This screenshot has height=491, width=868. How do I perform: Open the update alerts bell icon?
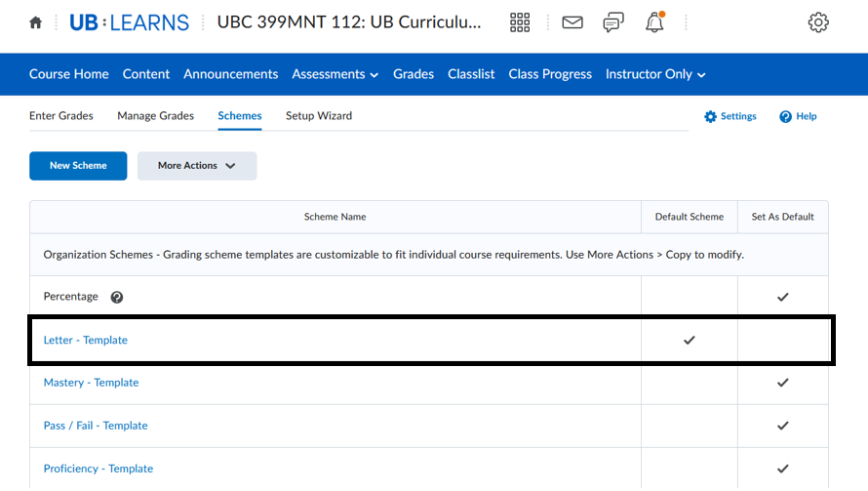654,22
